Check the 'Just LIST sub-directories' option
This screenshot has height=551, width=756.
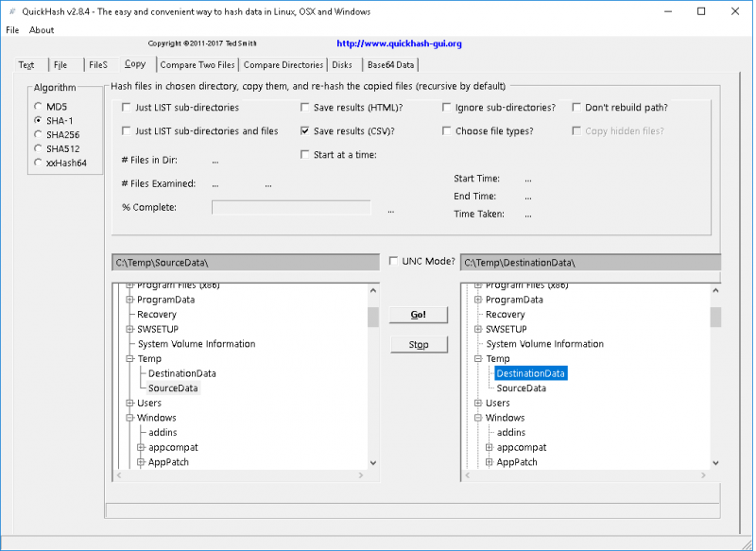tap(127, 107)
